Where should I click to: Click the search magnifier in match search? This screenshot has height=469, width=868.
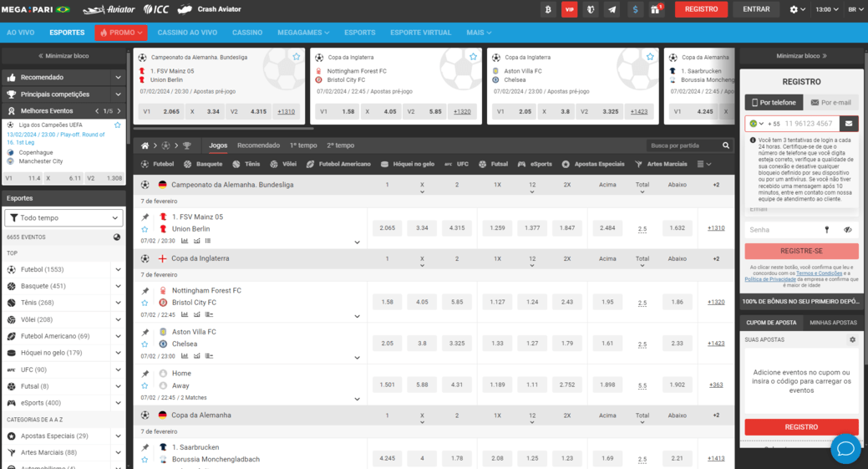[726, 145]
